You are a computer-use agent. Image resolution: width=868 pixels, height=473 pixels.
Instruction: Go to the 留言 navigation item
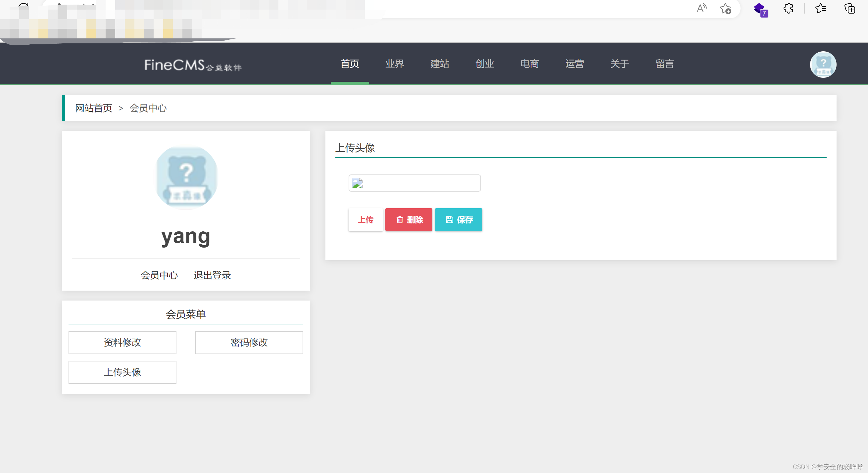point(664,64)
